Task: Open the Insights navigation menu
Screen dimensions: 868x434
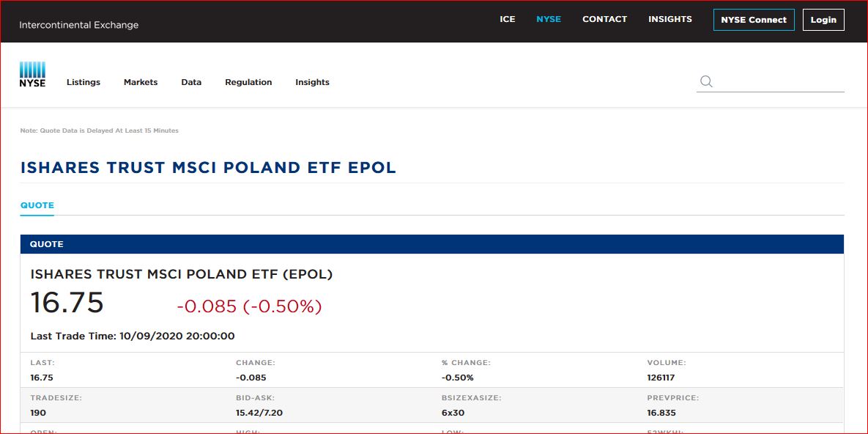Action: (x=312, y=82)
